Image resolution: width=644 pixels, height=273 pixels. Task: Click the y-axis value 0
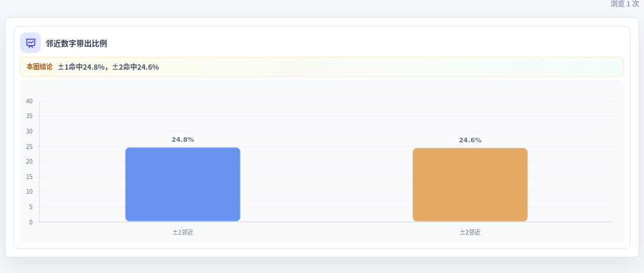[x=31, y=222]
